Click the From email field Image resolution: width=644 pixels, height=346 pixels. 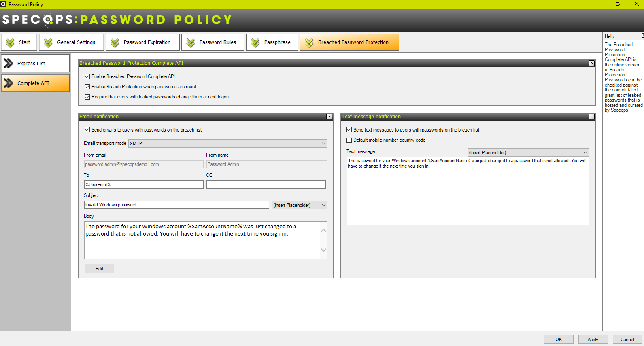coord(144,164)
